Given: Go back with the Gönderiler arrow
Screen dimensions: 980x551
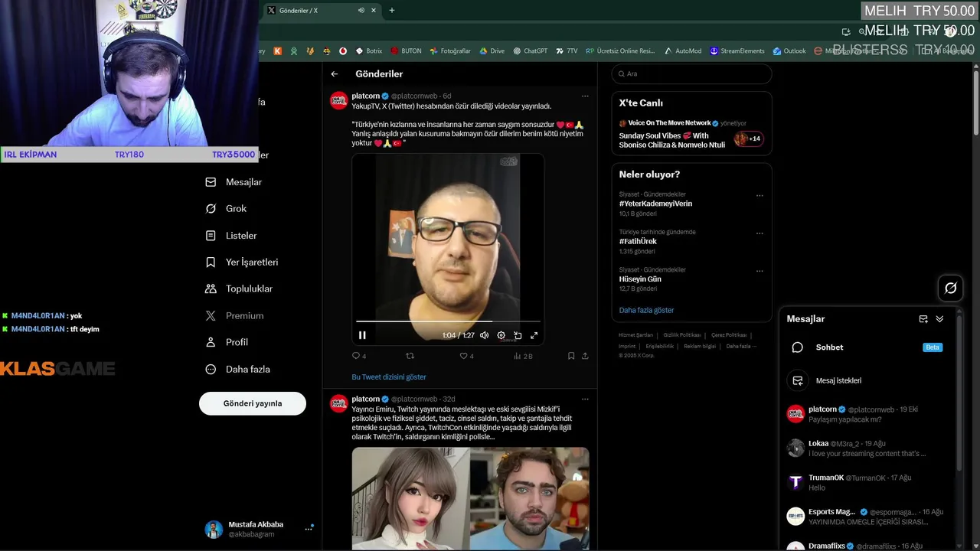Looking at the screenshot, I should 335,74.
